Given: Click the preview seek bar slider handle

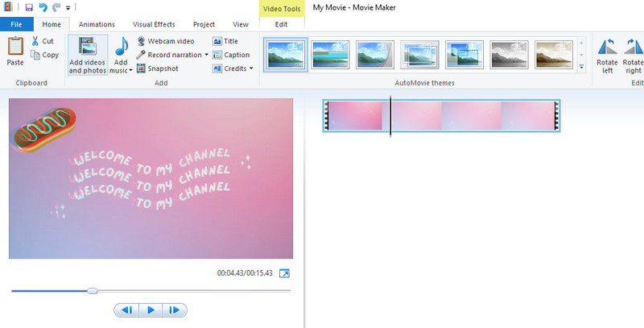Looking at the screenshot, I should tap(93, 291).
